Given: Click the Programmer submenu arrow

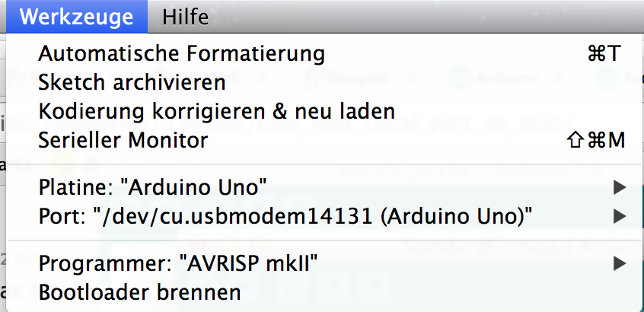Looking at the screenshot, I should (618, 263).
